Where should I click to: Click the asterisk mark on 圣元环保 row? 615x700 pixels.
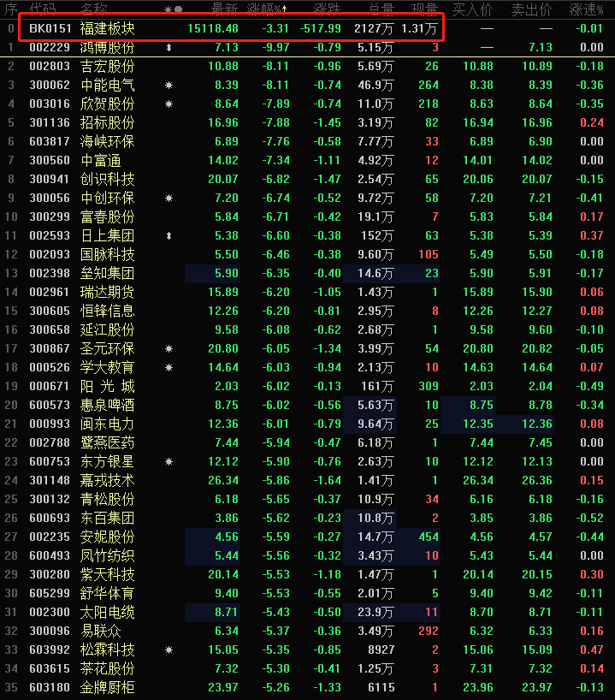tap(169, 348)
